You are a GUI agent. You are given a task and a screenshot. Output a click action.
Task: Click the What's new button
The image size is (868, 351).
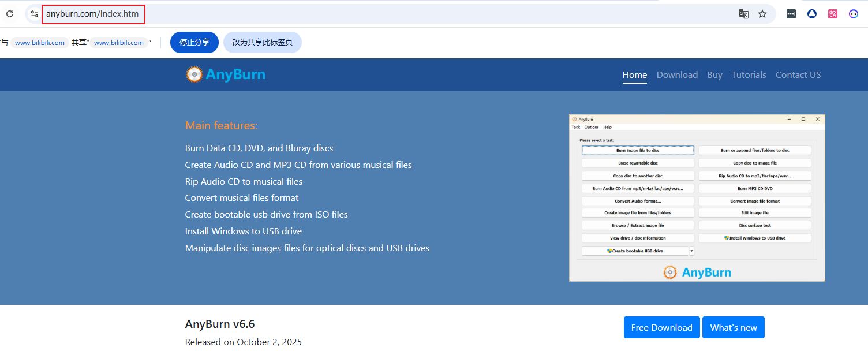[x=733, y=327]
